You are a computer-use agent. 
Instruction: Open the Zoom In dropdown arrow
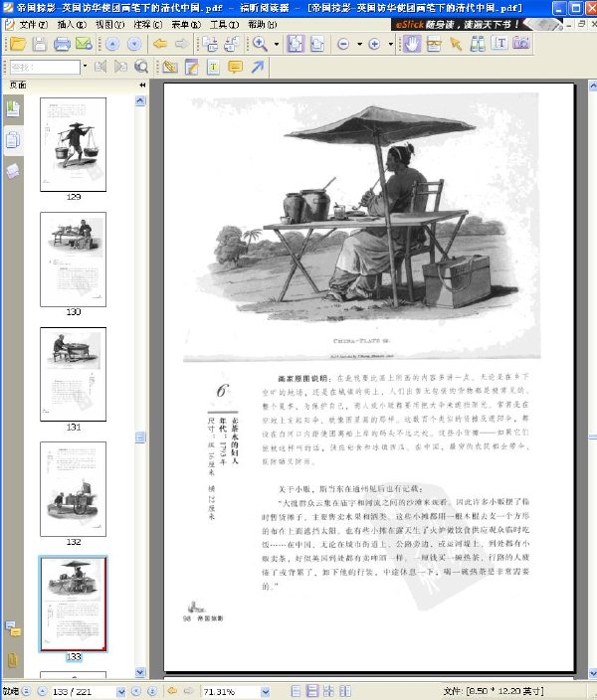pos(390,44)
